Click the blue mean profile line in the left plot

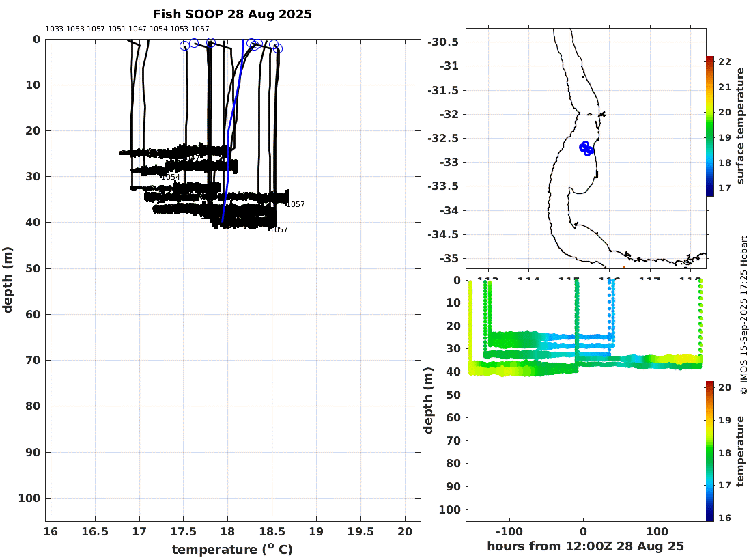pos(233,129)
